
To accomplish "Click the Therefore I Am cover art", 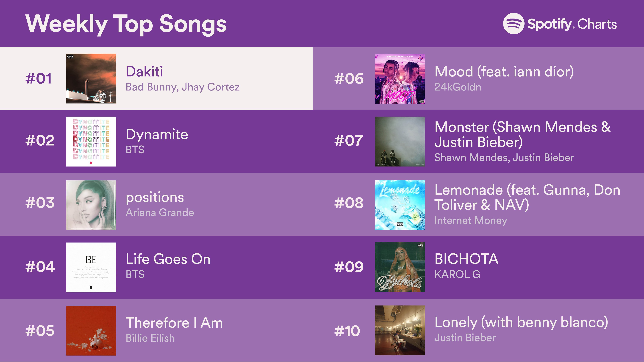I will coord(91,330).
